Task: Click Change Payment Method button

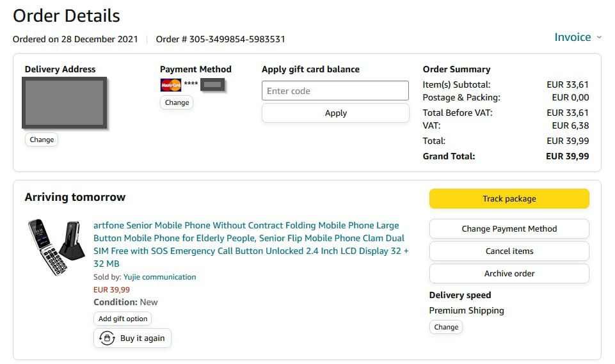Action: coord(509,228)
